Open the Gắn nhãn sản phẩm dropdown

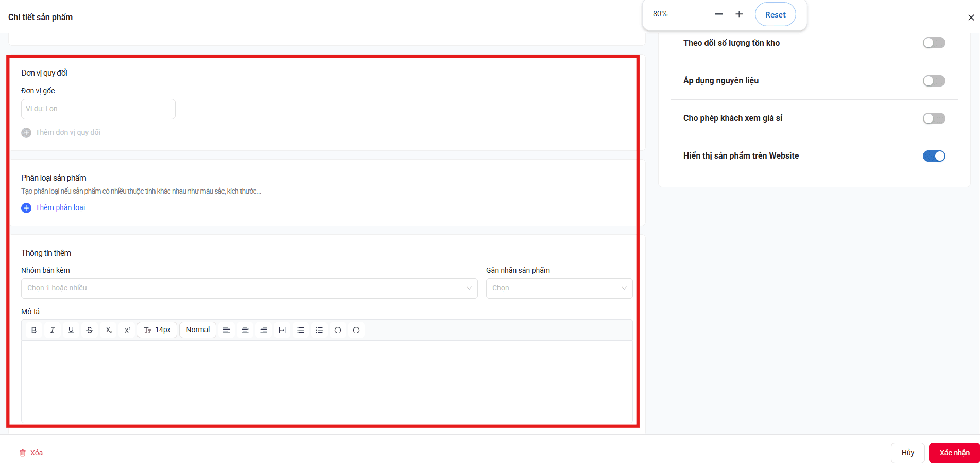pos(559,288)
